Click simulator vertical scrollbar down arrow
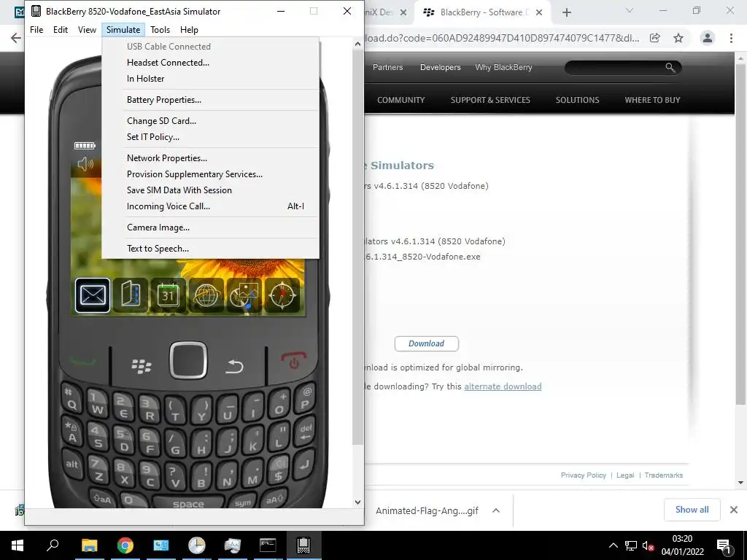Viewport: 747px width, 560px height. (357, 502)
